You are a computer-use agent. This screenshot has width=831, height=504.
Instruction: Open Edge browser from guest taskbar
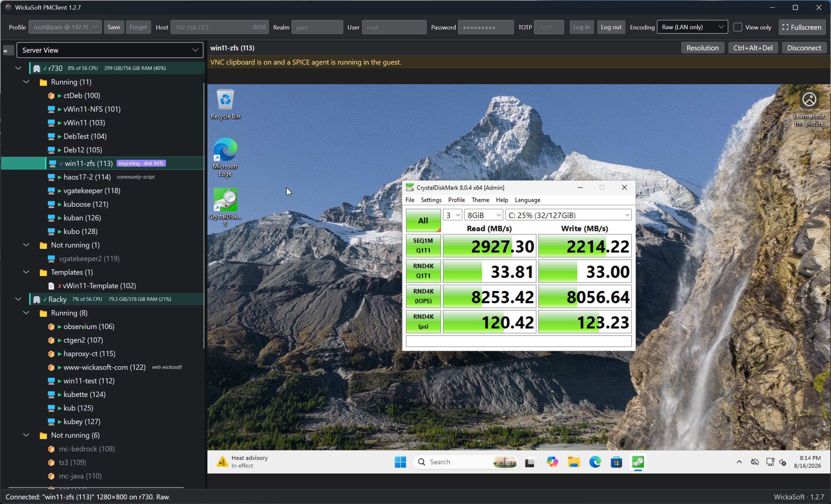(x=595, y=462)
